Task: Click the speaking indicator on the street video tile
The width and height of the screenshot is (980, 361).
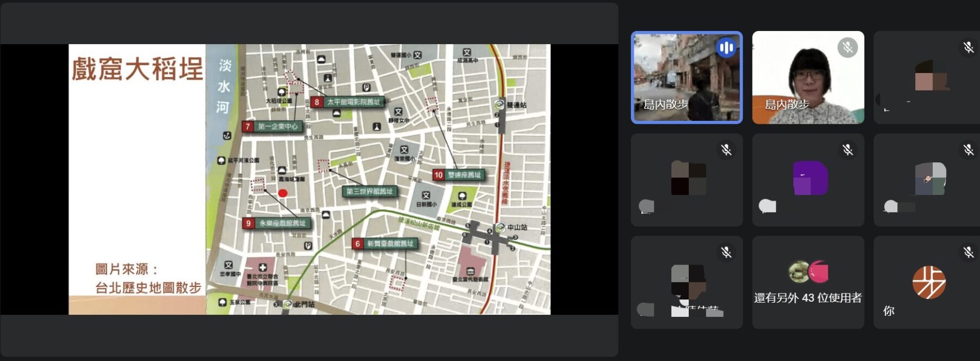Action: tap(726, 48)
